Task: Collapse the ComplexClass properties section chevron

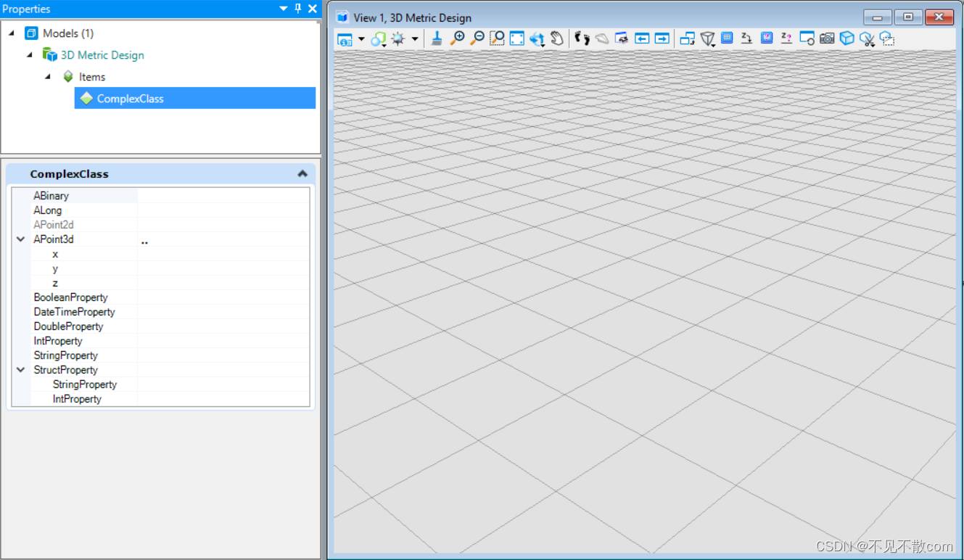Action: pos(302,174)
